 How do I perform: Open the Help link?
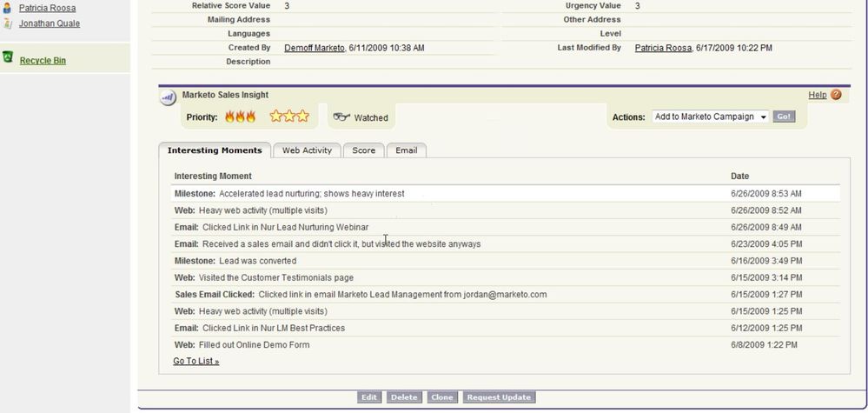click(817, 95)
